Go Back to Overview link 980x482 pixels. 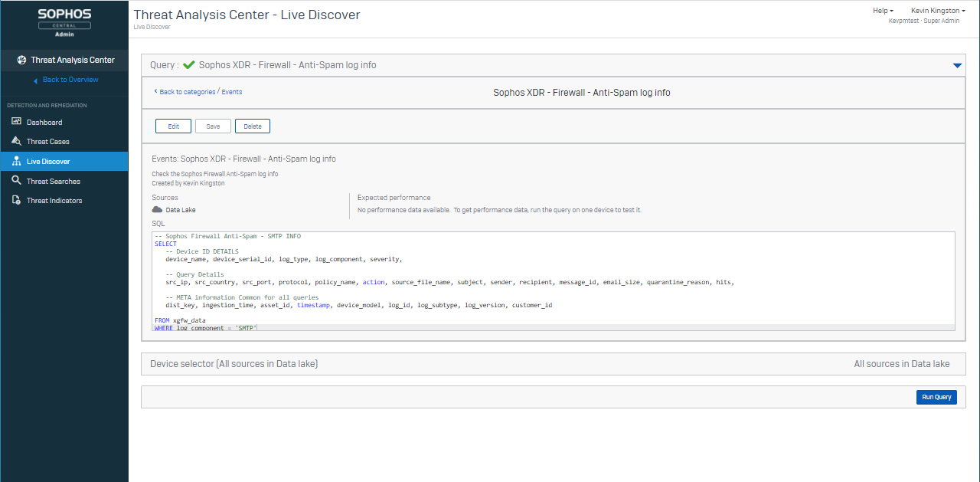pyautogui.click(x=70, y=80)
